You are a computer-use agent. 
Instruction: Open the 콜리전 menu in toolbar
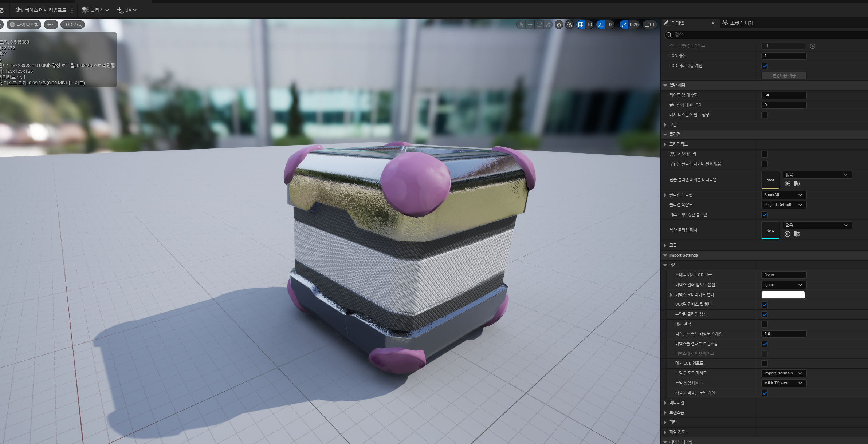click(x=95, y=10)
